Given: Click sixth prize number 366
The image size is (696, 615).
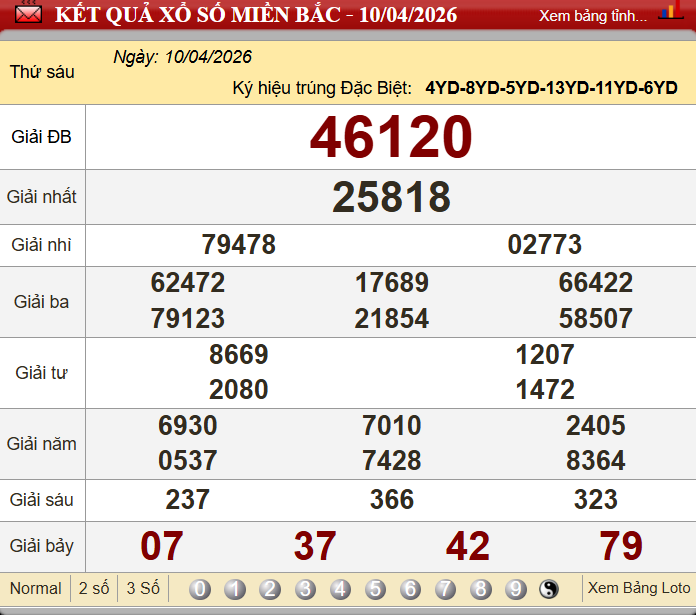Looking at the screenshot, I should click(392, 500).
